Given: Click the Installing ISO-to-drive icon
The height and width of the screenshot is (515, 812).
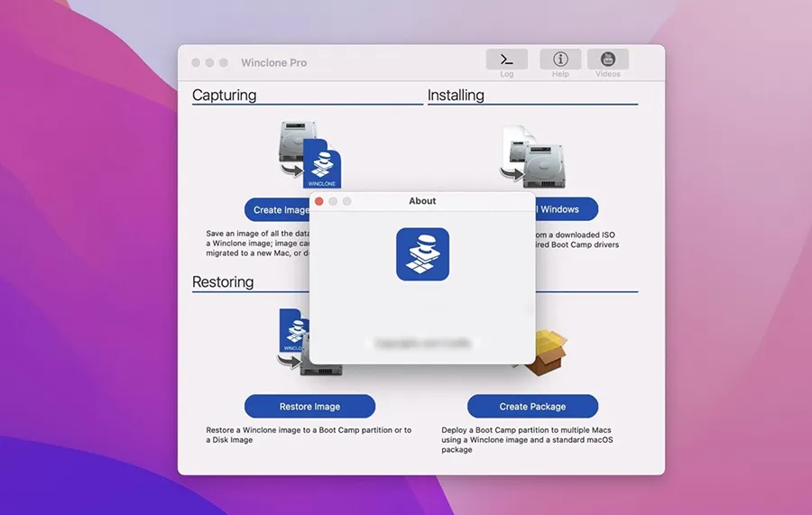Looking at the screenshot, I should pos(532,155).
